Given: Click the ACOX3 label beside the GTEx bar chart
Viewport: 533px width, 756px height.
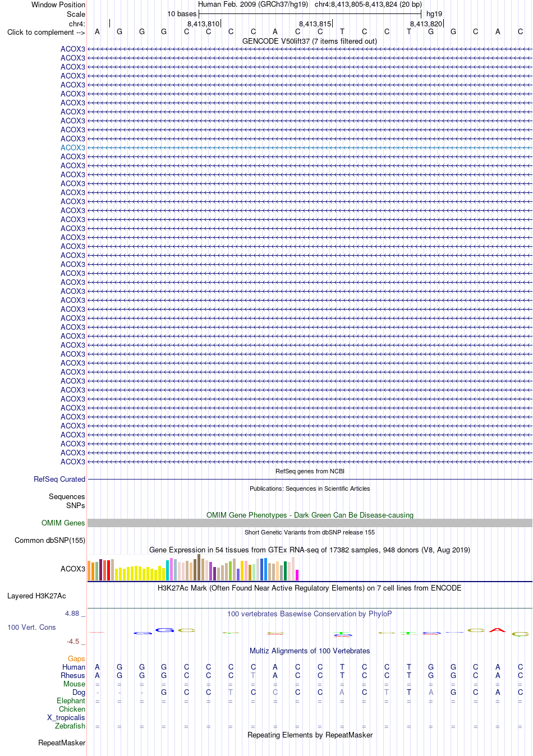Looking at the screenshot, I should click(73, 569).
